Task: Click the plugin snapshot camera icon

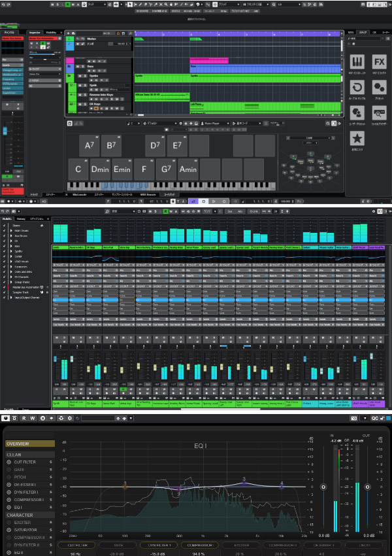Action: pyautogui.click(x=353, y=419)
